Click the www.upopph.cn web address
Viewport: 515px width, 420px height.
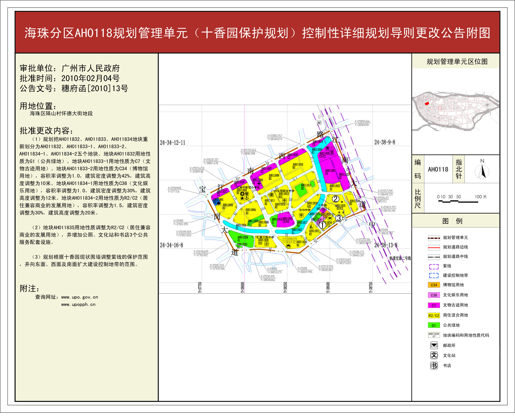tap(78, 305)
